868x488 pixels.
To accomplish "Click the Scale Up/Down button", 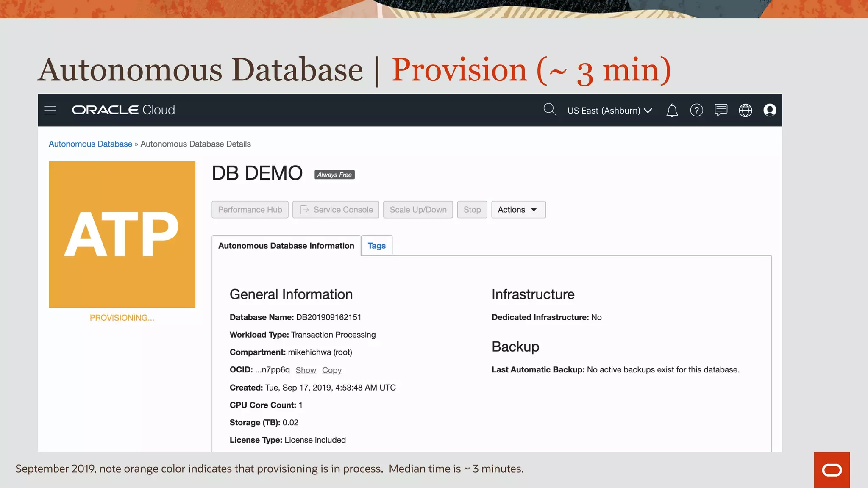I will coord(418,210).
